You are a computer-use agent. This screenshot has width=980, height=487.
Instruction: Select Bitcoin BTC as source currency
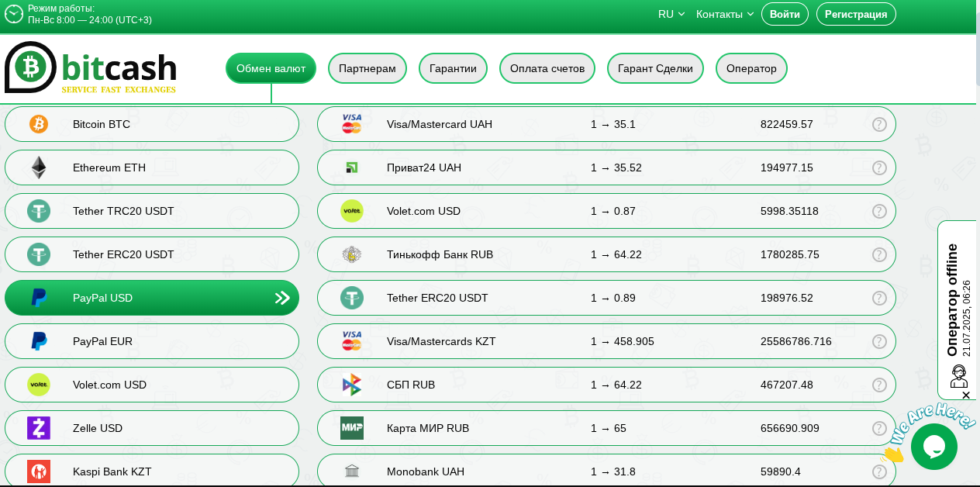point(152,124)
